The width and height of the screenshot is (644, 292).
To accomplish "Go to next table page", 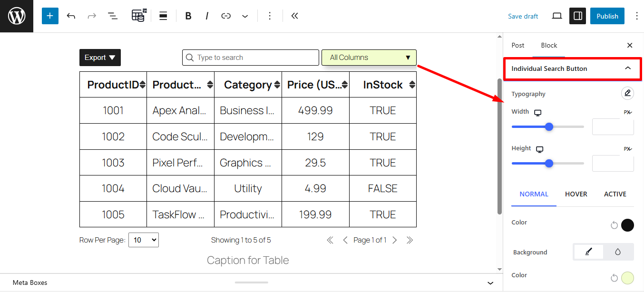I will click(x=394, y=240).
